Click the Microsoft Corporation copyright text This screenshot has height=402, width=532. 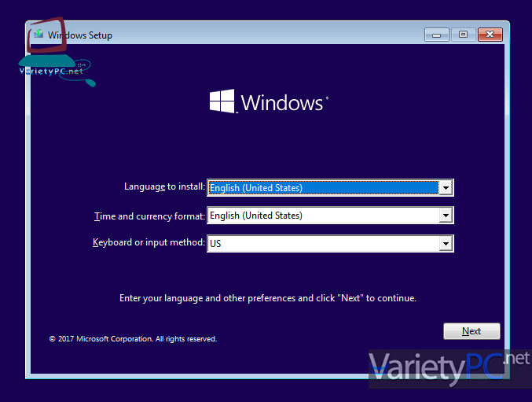[x=133, y=339]
